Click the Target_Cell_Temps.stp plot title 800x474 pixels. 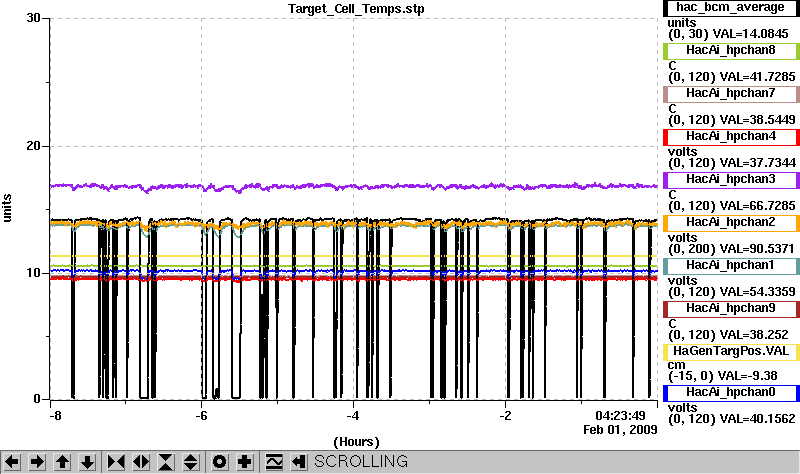point(356,9)
